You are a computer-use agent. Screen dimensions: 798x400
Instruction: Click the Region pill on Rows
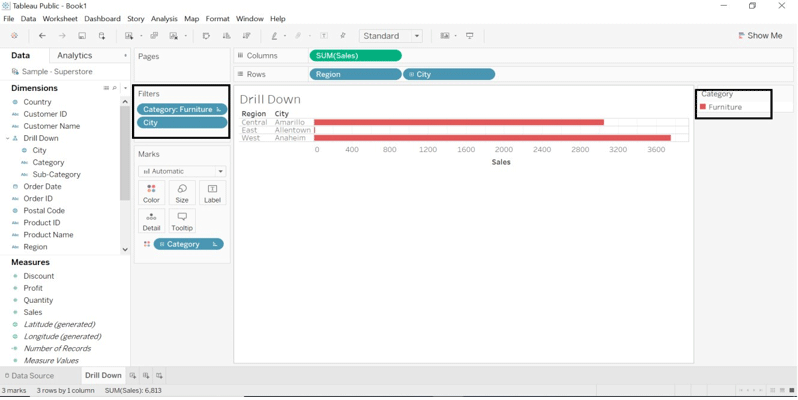pyautogui.click(x=355, y=74)
